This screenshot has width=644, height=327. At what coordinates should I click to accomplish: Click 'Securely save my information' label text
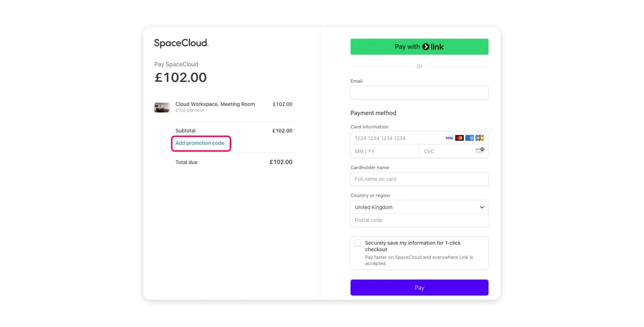[413, 246]
